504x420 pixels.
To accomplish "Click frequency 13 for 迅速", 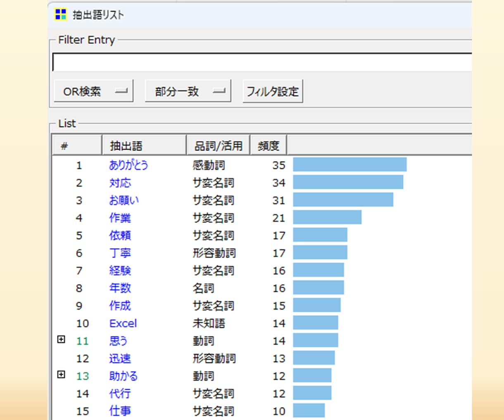I will [279, 358].
